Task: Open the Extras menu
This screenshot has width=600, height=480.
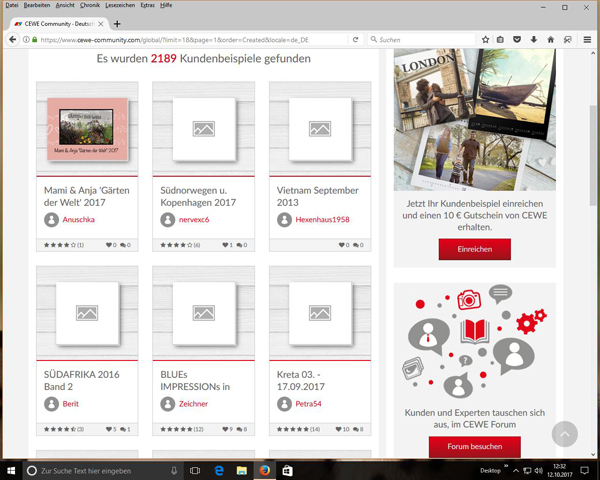Action: 147,5
